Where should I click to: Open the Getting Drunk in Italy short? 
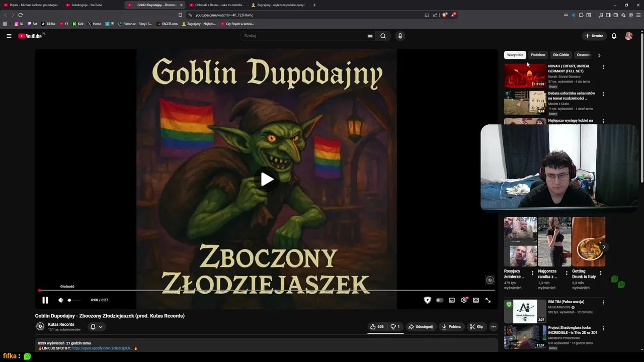tap(589, 241)
